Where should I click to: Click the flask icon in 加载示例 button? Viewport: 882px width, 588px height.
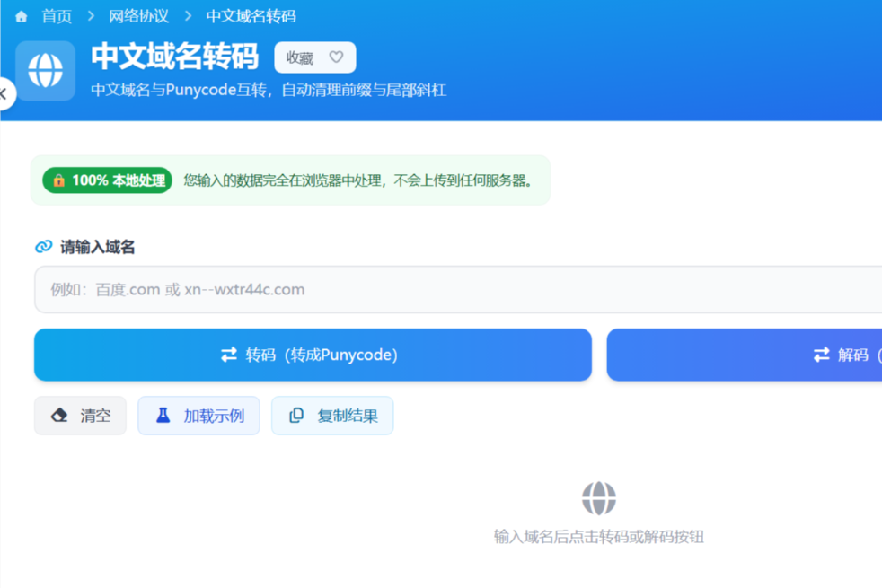tap(163, 416)
